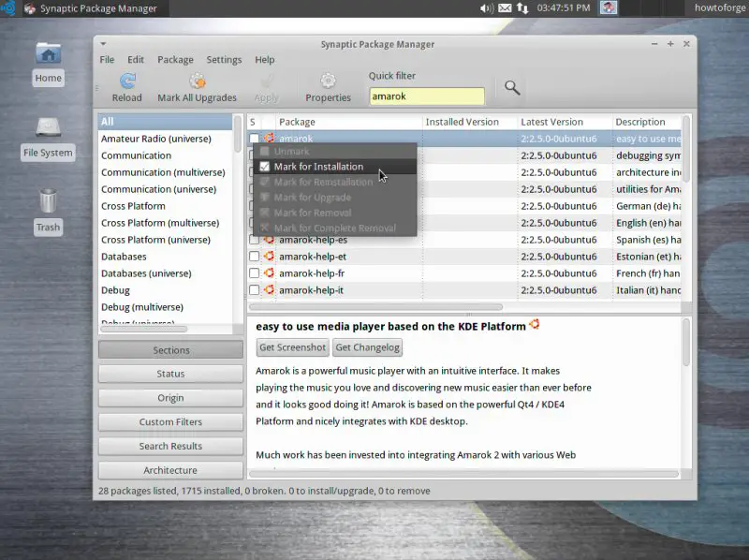Click the network arrows indicator in the panel
The width and height of the screenshot is (749, 560).
[x=522, y=8]
